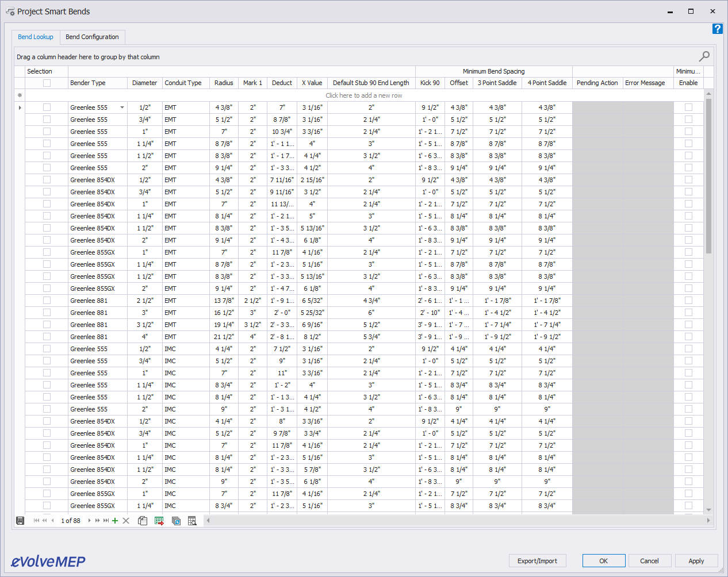
Task: Click the Cancel button
Action: coord(649,561)
